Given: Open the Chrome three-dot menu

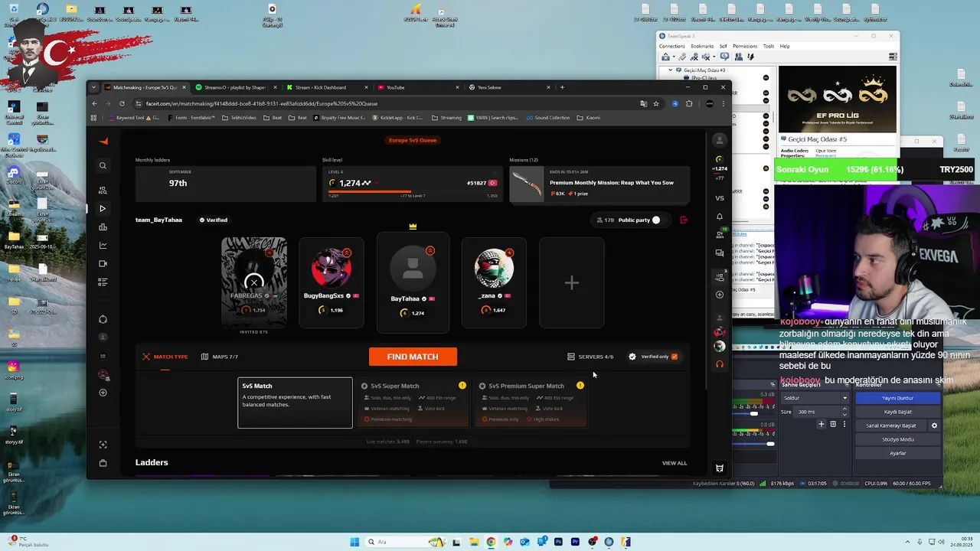Looking at the screenshot, I should point(724,103).
